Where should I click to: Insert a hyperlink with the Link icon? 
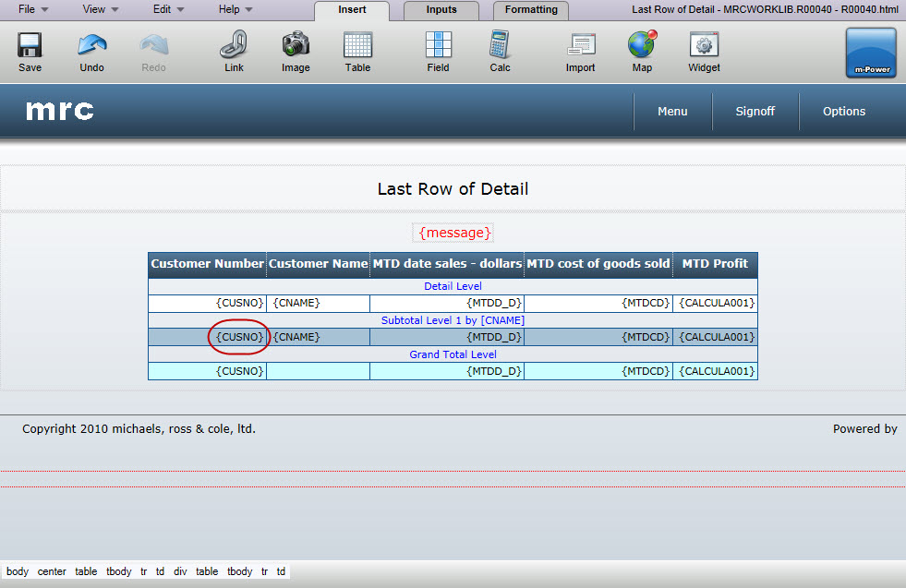point(234,45)
